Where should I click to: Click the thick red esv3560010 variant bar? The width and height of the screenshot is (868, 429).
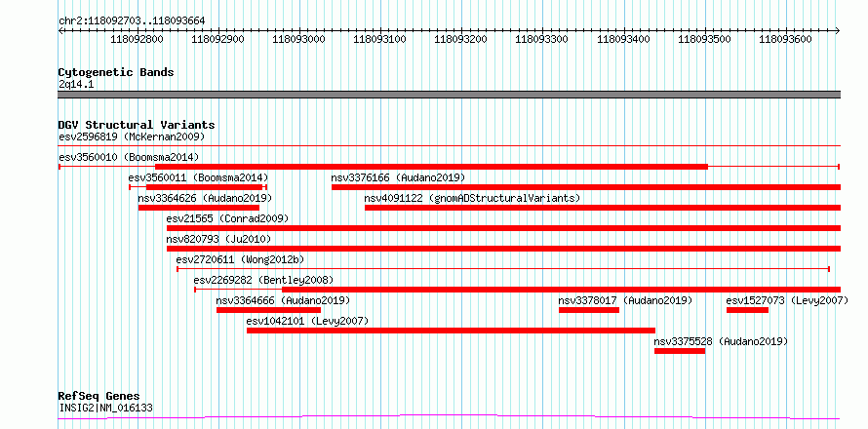point(431,167)
